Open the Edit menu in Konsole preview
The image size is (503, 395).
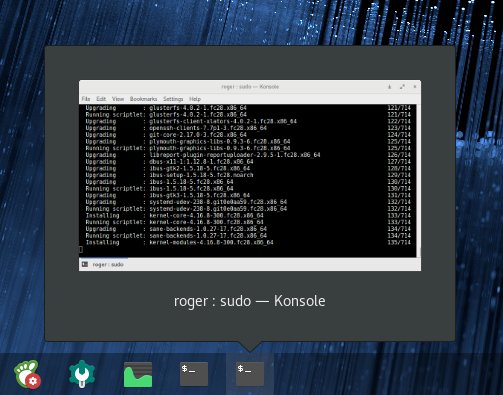pos(101,99)
